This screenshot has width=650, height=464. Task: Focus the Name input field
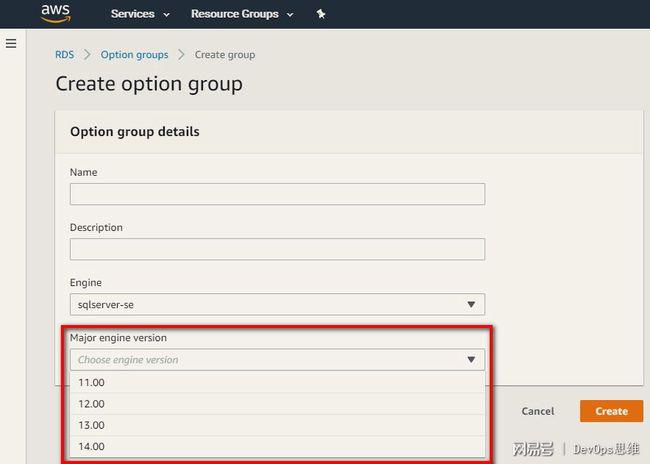click(x=277, y=194)
